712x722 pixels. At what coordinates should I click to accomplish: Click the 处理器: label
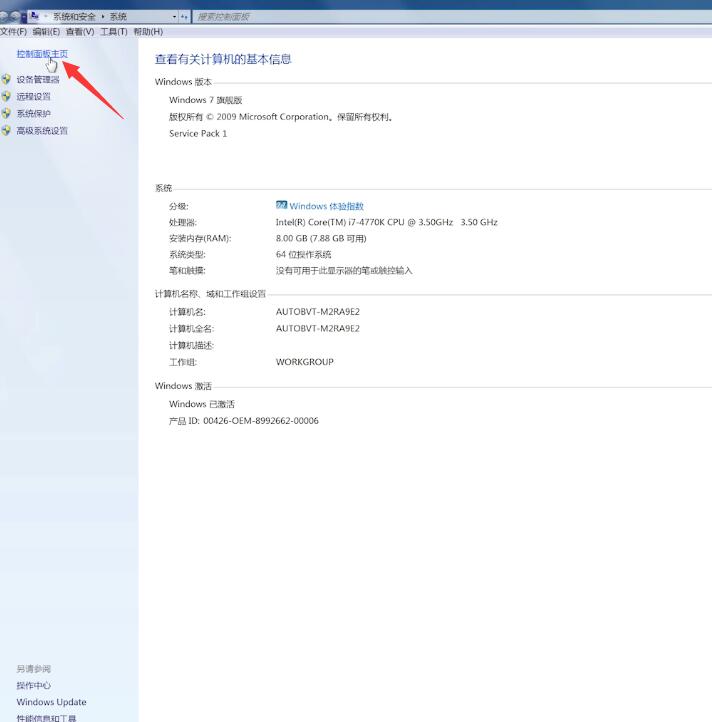(x=183, y=222)
